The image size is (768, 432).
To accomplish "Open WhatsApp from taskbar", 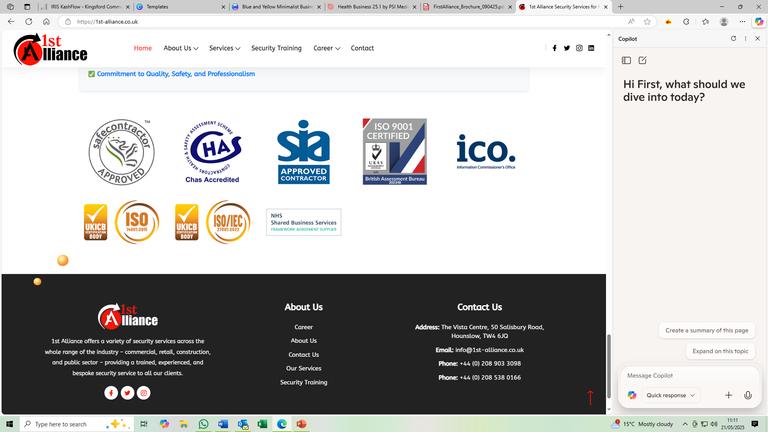I will (x=203, y=424).
